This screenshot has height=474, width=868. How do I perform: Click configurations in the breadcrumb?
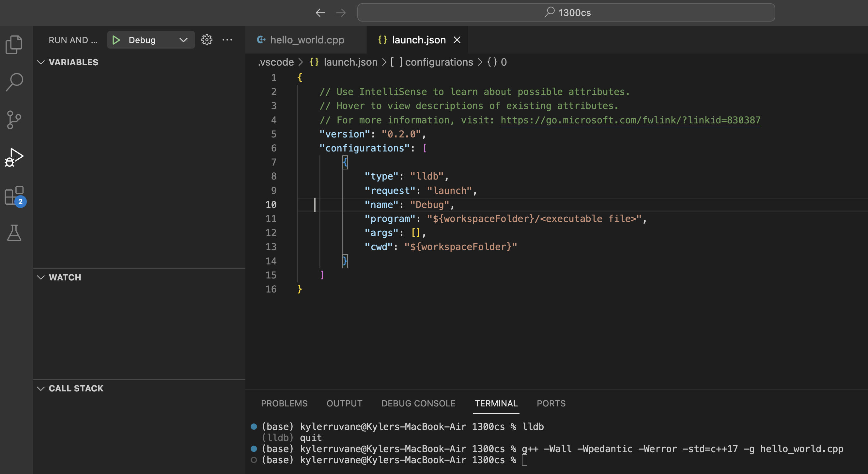pyautogui.click(x=439, y=62)
